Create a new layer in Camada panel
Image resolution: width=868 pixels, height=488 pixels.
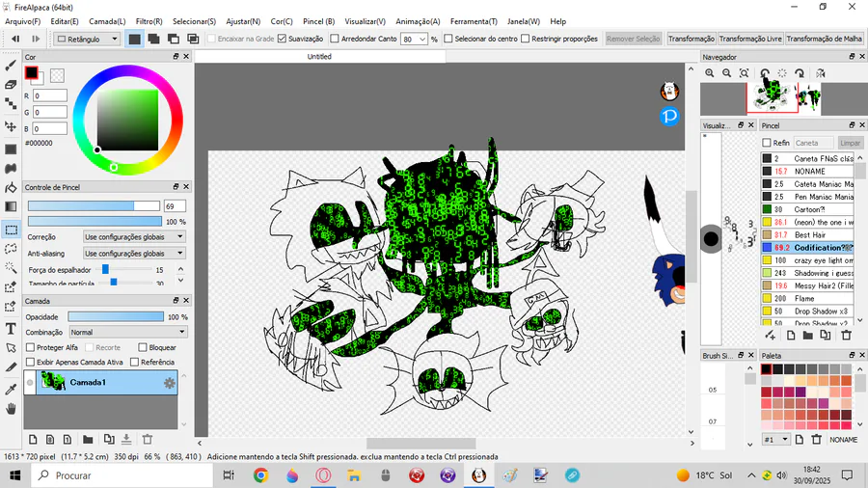click(x=33, y=440)
